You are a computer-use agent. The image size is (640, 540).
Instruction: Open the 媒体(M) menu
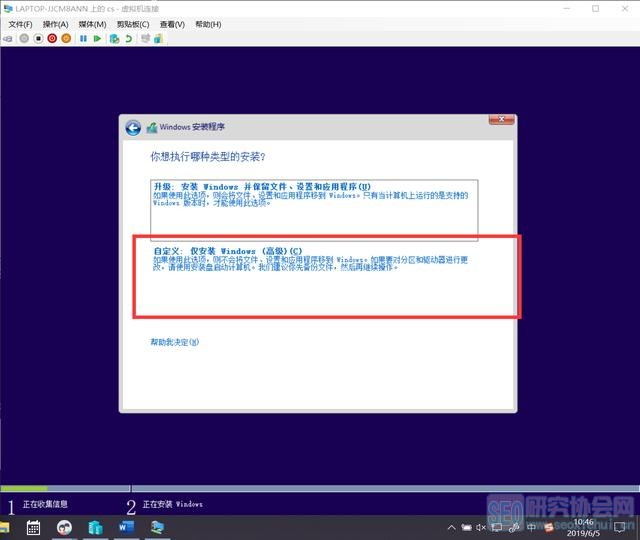pos(92,24)
